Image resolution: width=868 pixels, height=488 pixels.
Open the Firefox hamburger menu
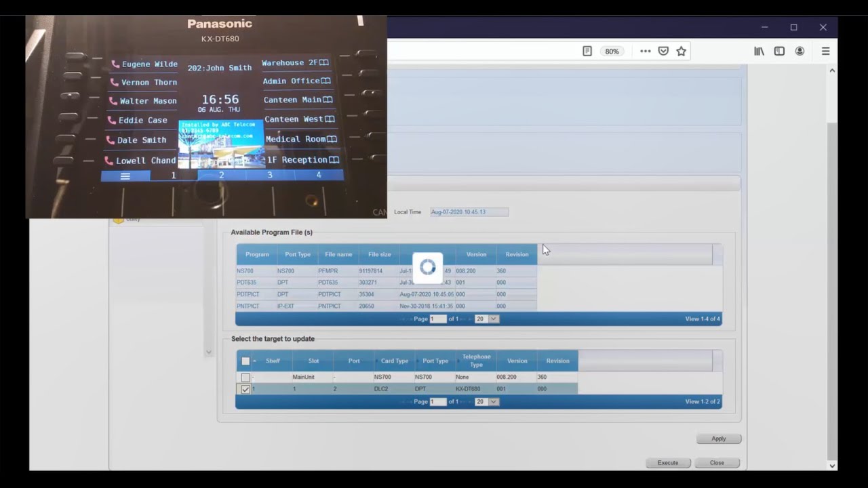click(x=825, y=51)
